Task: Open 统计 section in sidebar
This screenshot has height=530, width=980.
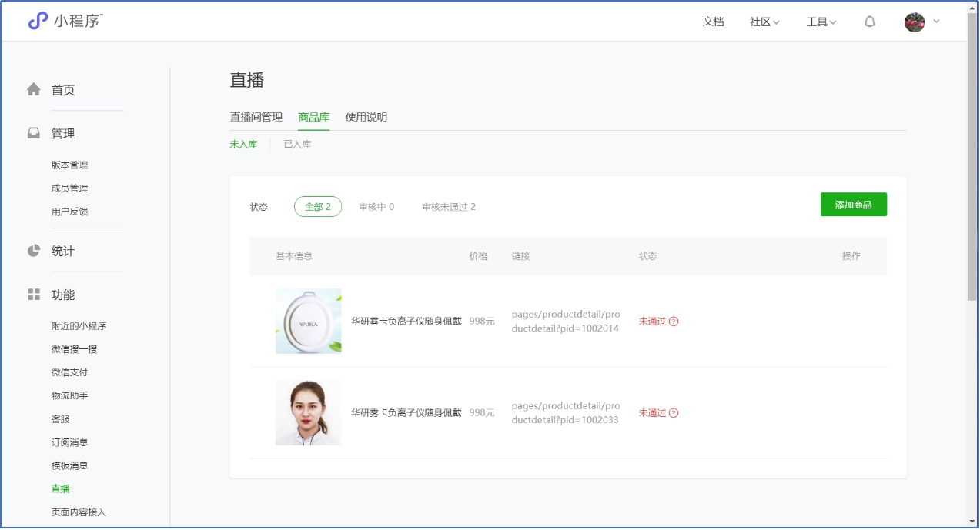Action: (63, 252)
